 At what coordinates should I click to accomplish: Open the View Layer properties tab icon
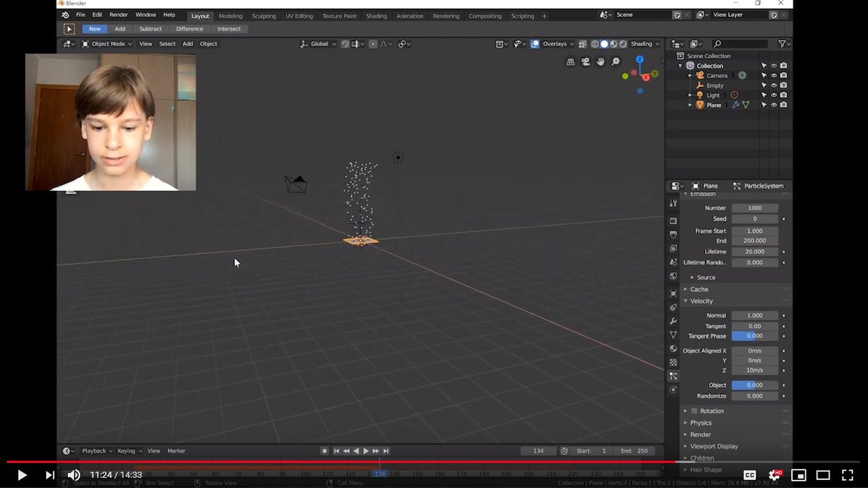(x=673, y=248)
